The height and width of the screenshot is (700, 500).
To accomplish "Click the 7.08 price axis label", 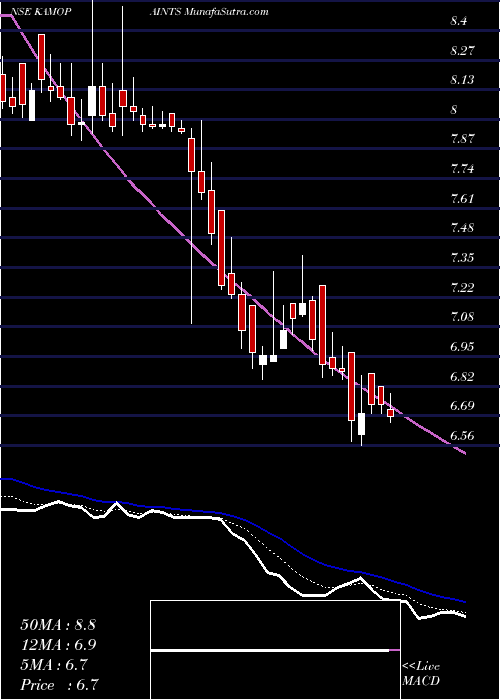I will (461, 317).
